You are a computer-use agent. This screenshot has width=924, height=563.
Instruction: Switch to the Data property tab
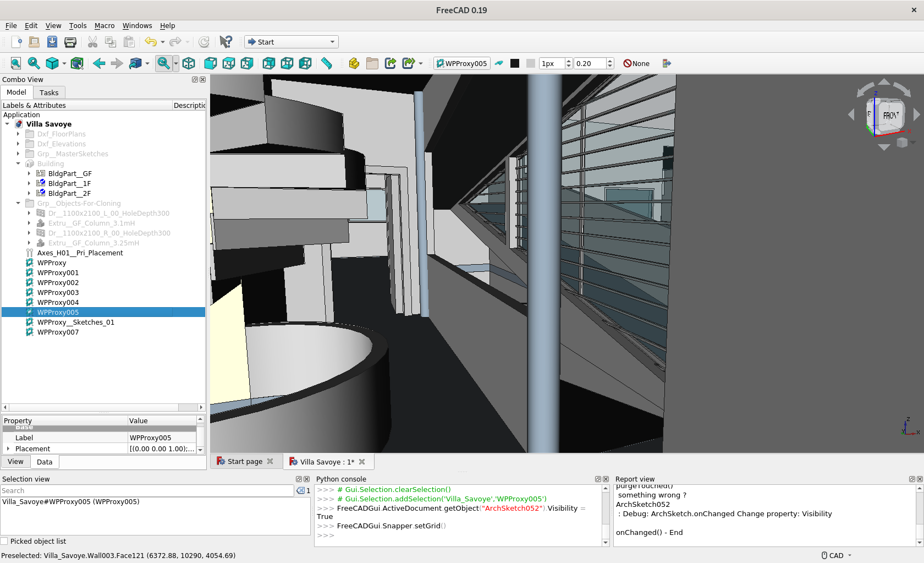pyautogui.click(x=45, y=462)
